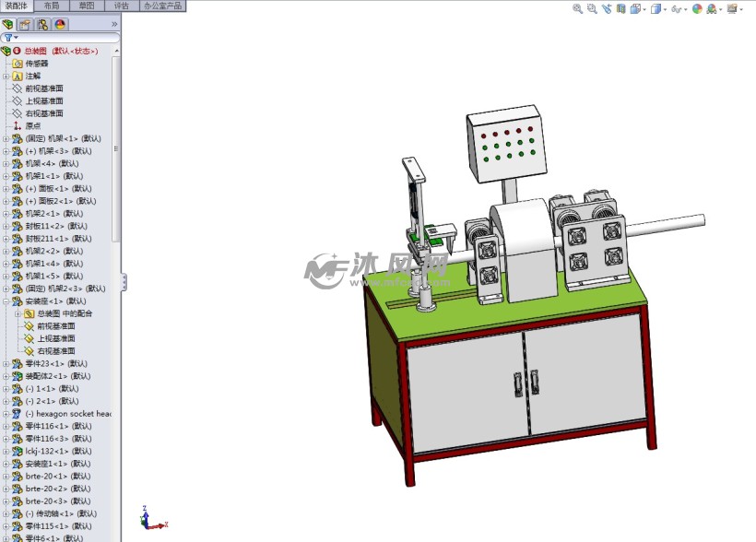The width and height of the screenshot is (756, 542).
Task: Switch to the 布局 tab
Action: [53, 6]
